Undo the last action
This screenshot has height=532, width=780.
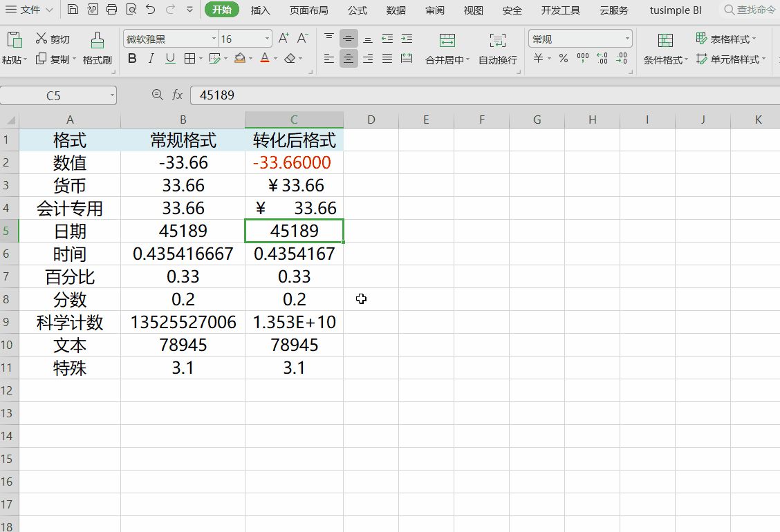click(151, 10)
